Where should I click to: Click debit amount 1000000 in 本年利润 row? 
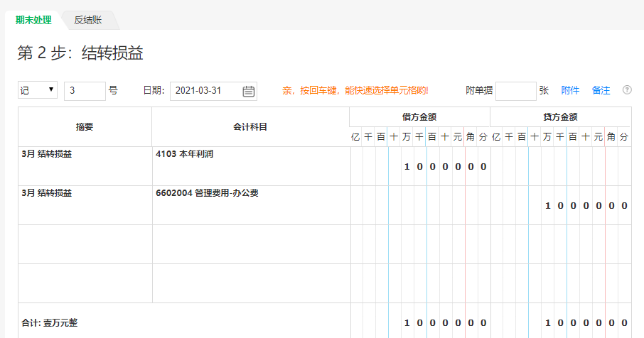point(420,167)
